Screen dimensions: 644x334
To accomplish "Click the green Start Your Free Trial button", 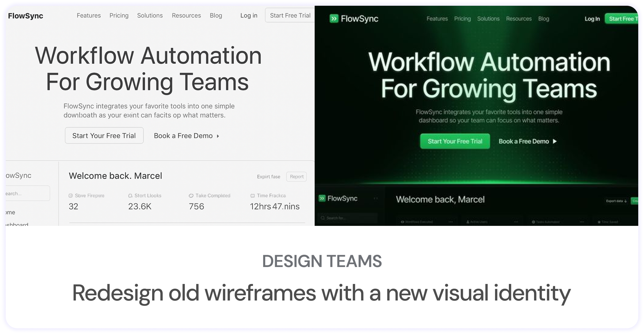I will click(455, 141).
